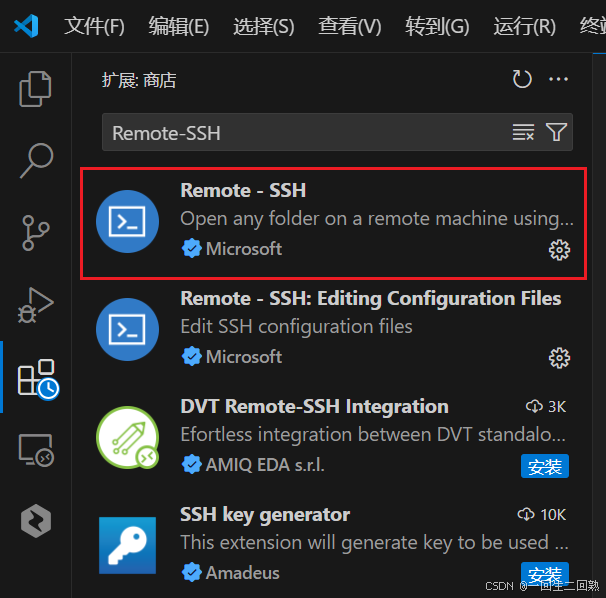This screenshot has height=598, width=606.
Task: Install DVT Remote-SSH Integration extension
Action: click(545, 466)
